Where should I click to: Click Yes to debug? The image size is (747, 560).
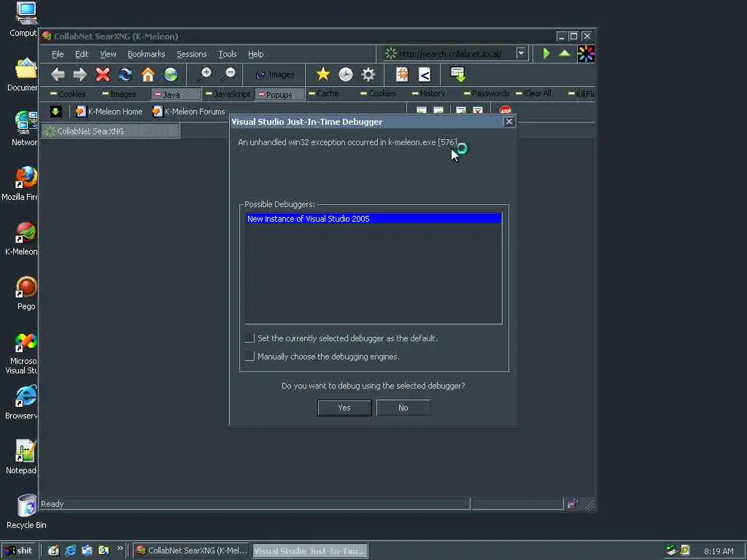click(344, 408)
